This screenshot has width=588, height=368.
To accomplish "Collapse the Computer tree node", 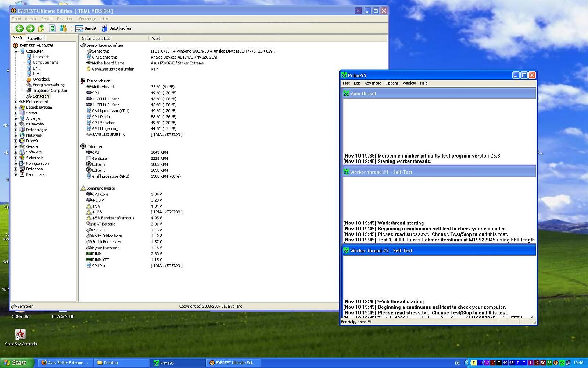I will [15, 51].
